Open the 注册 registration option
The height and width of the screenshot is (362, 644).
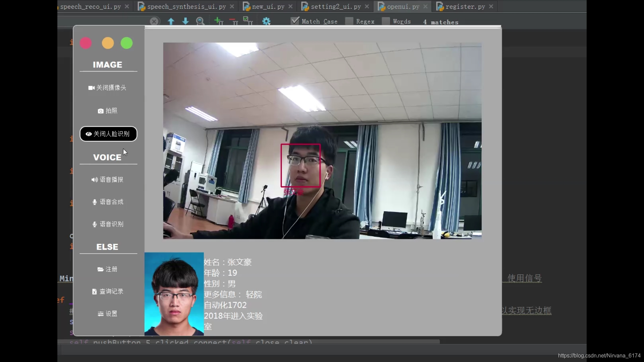pyautogui.click(x=107, y=269)
